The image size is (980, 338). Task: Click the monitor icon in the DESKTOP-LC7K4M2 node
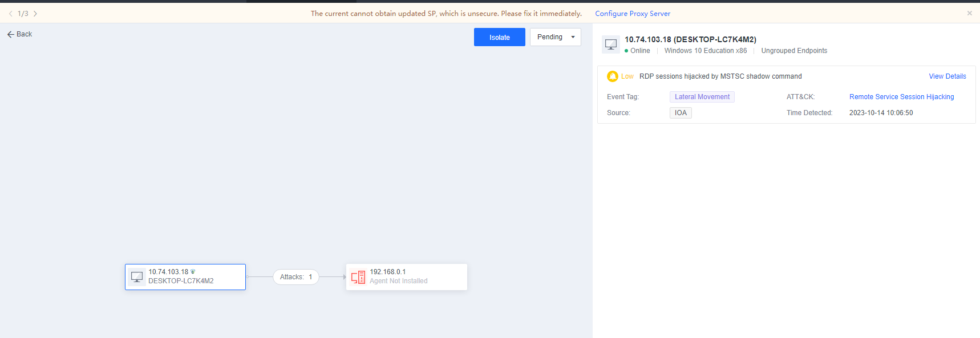137,277
